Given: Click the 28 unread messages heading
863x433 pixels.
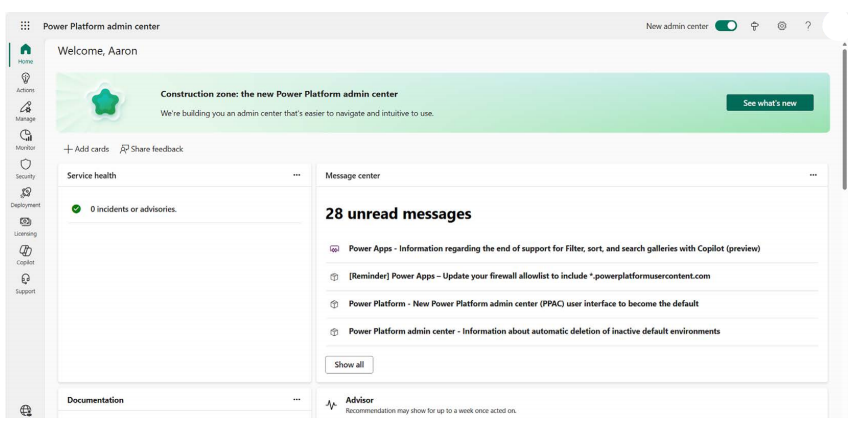Looking at the screenshot, I should [398, 213].
